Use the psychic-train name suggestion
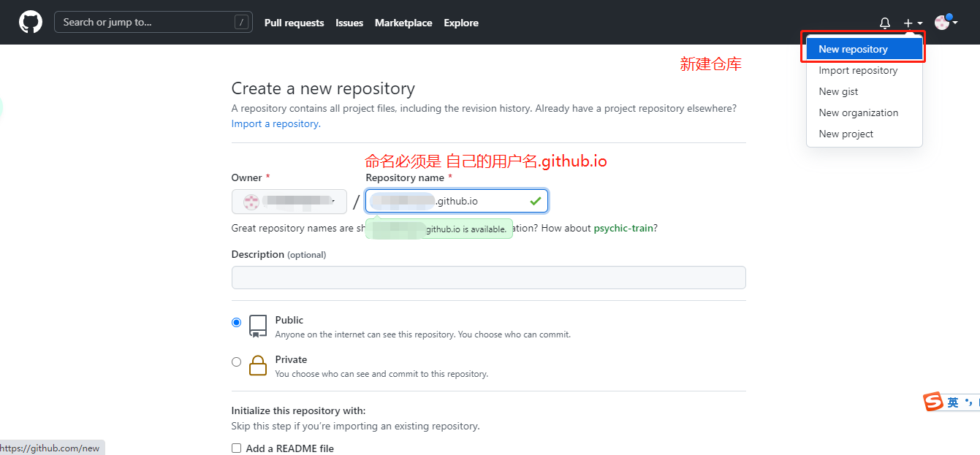Screen dimensions: 980x455 (x=623, y=228)
